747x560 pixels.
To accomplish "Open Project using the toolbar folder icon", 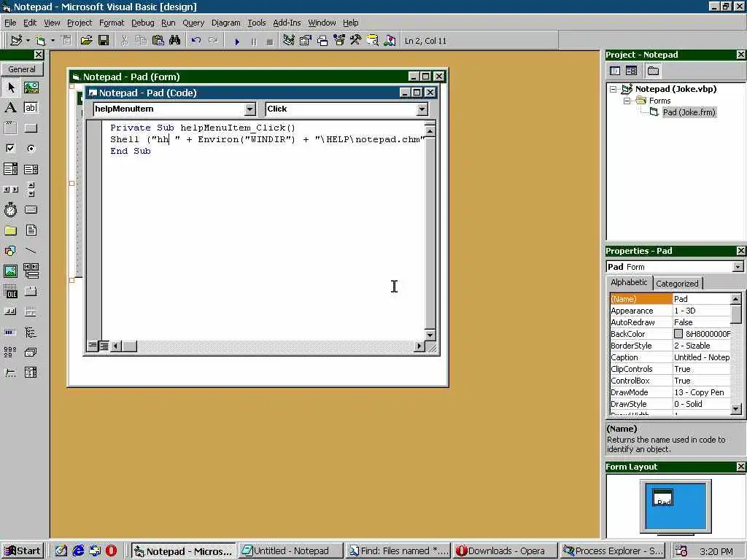I will click(86, 41).
